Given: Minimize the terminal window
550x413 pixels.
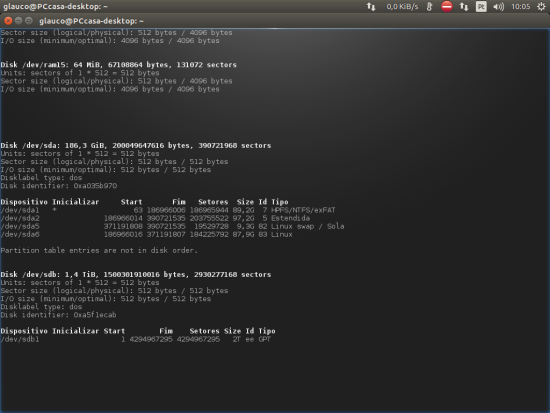Looking at the screenshot, I should point(18,21).
